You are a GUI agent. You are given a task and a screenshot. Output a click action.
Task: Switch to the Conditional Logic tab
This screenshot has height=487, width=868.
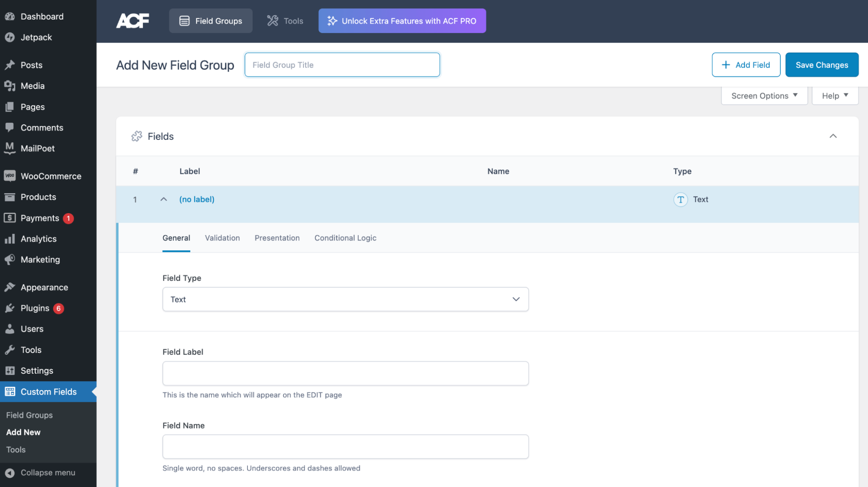click(345, 237)
